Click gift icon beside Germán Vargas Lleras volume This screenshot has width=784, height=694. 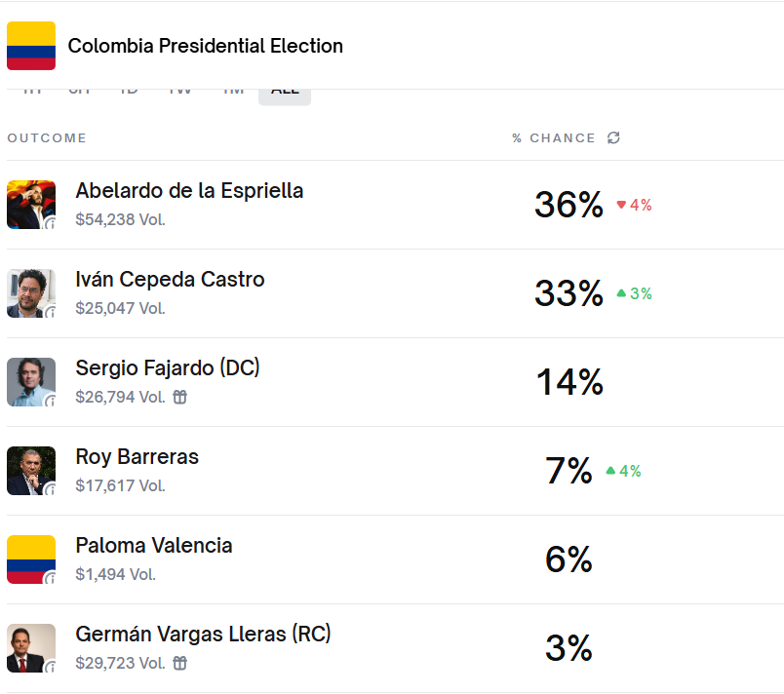click(179, 663)
